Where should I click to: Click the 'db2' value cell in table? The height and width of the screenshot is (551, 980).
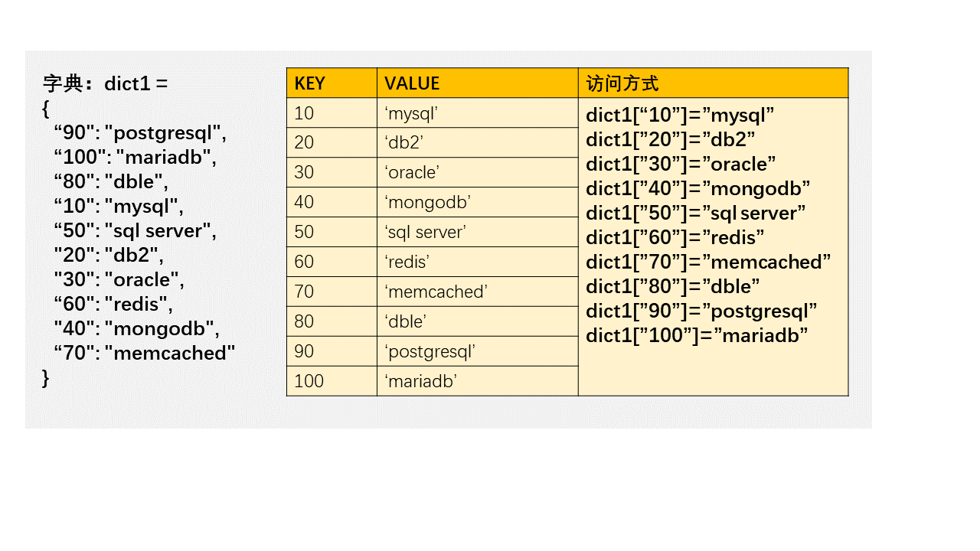coord(477,143)
